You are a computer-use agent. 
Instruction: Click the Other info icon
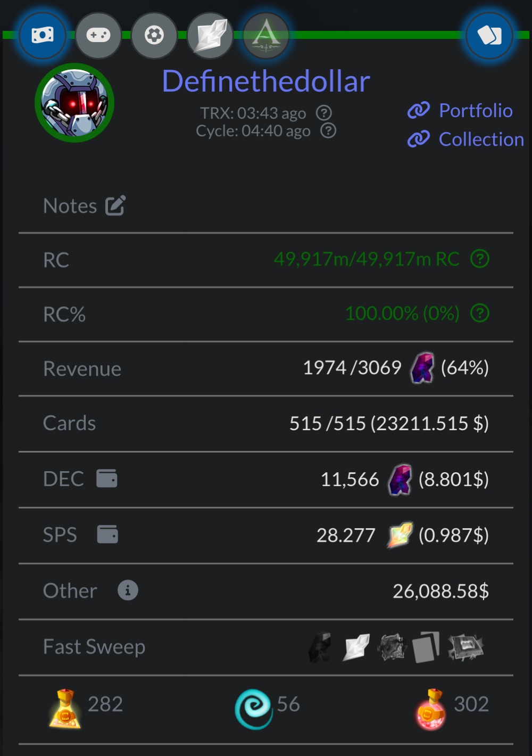[x=128, y=590]
